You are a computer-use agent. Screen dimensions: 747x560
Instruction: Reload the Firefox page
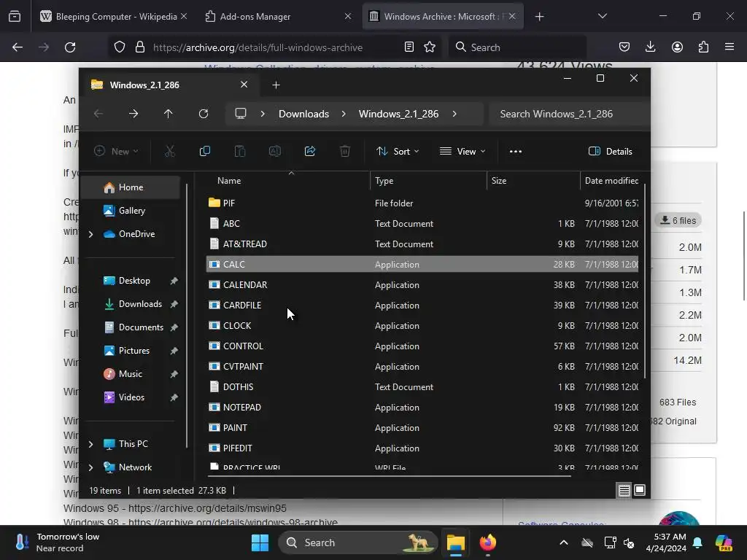70,47
